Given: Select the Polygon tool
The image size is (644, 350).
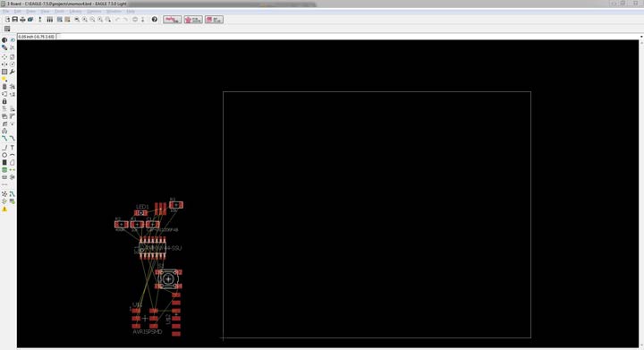Looking at the screenshot, I should (13, 162).
